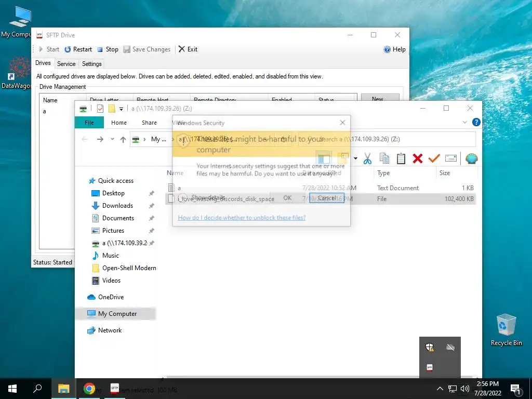
Task: Click the Explorer Forward navigation arrow
Action: click(x=100, y=139)
